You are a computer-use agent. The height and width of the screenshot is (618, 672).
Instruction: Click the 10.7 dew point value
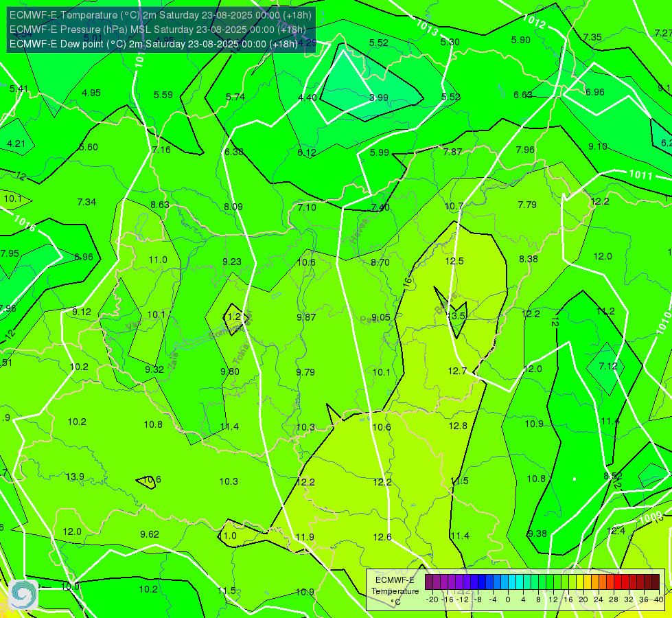tap(454, 207)
